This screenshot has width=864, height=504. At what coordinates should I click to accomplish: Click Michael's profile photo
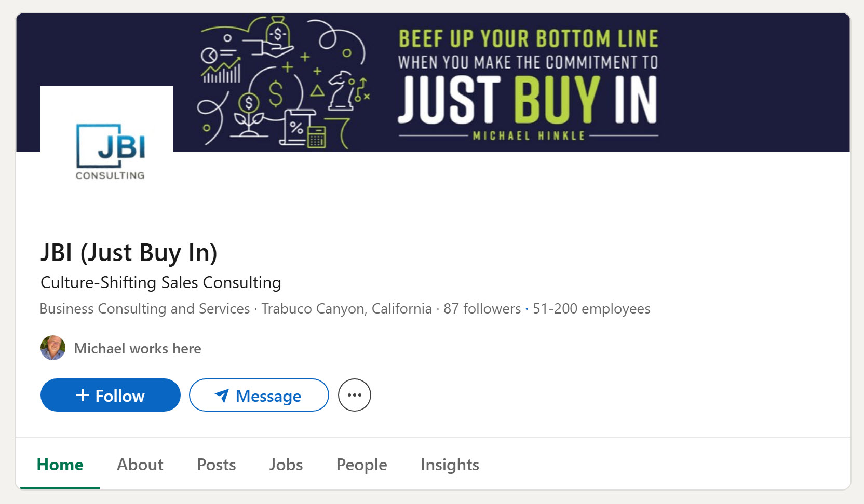[x=53, y=348]
